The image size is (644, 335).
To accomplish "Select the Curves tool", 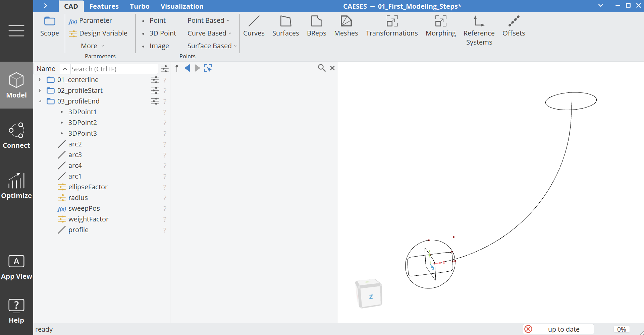I will [x=254, y=26].
